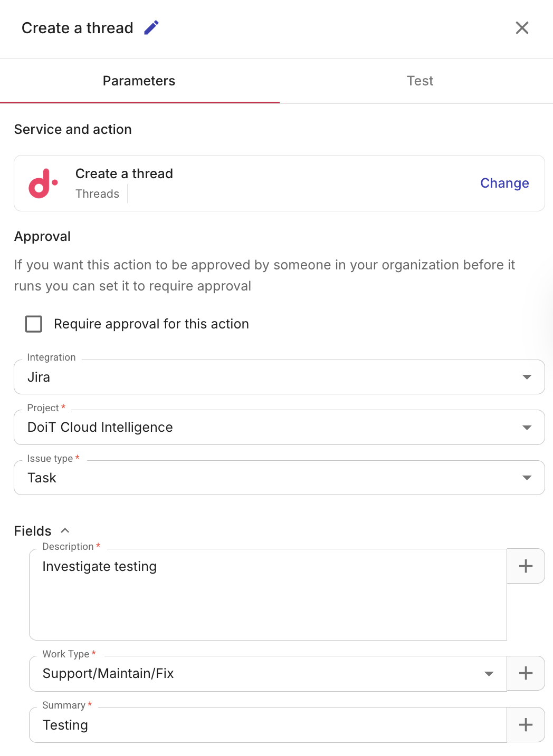
Task: Click the pencil icon to rename the action
Action: [x=151, y=27]
